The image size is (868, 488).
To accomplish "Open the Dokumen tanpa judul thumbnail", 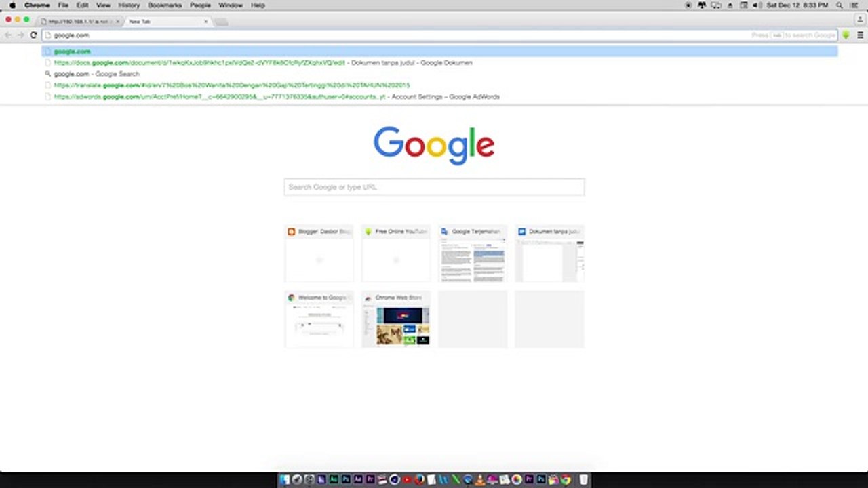I will point(549,253).
